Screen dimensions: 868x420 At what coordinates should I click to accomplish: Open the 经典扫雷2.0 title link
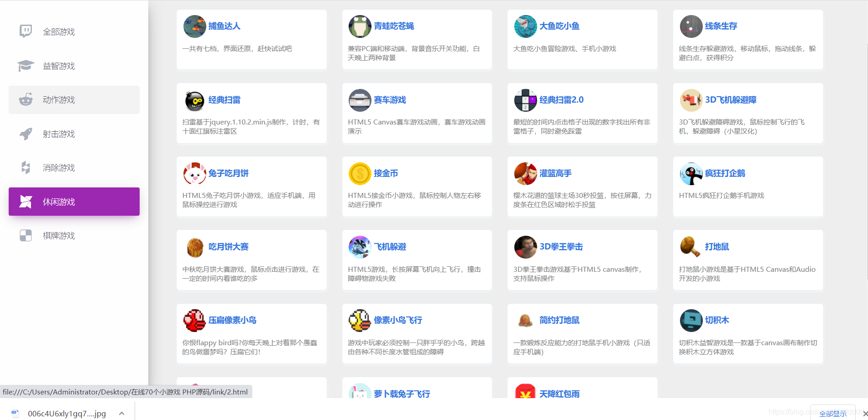pyautogui.click(x=561, y=100)
